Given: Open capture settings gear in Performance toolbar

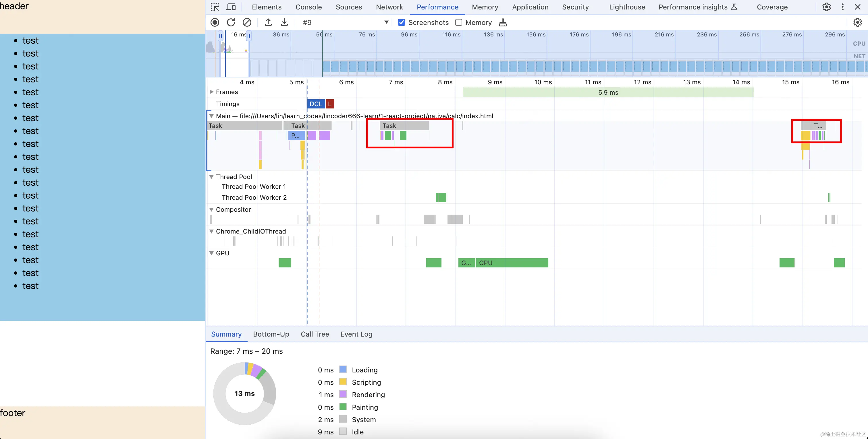Looking at the screenshot, I should click(857, 23).
